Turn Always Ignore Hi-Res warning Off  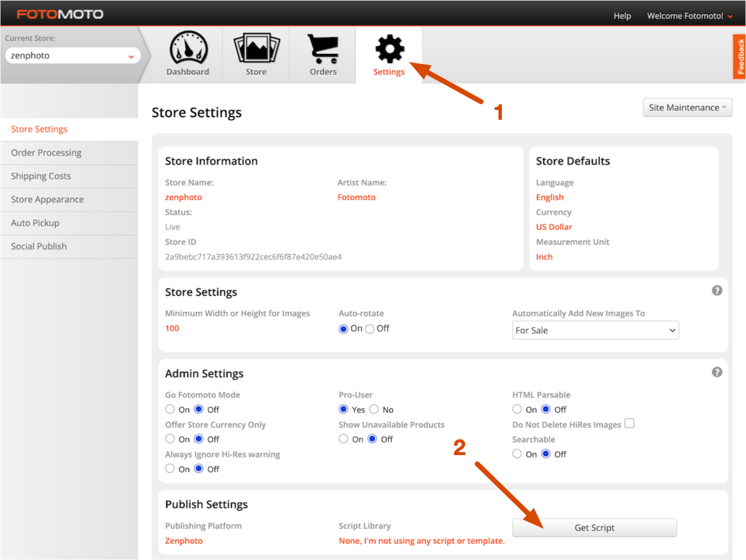click(199, 469)
